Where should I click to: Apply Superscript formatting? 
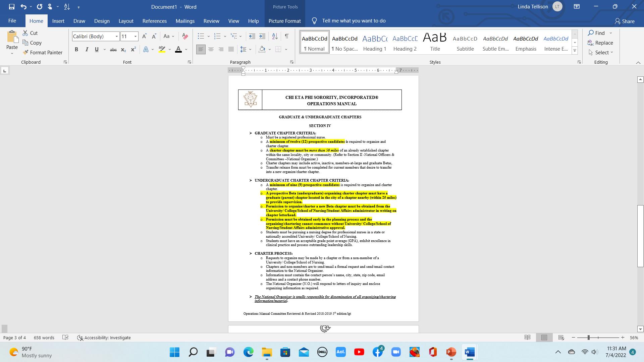133,50
